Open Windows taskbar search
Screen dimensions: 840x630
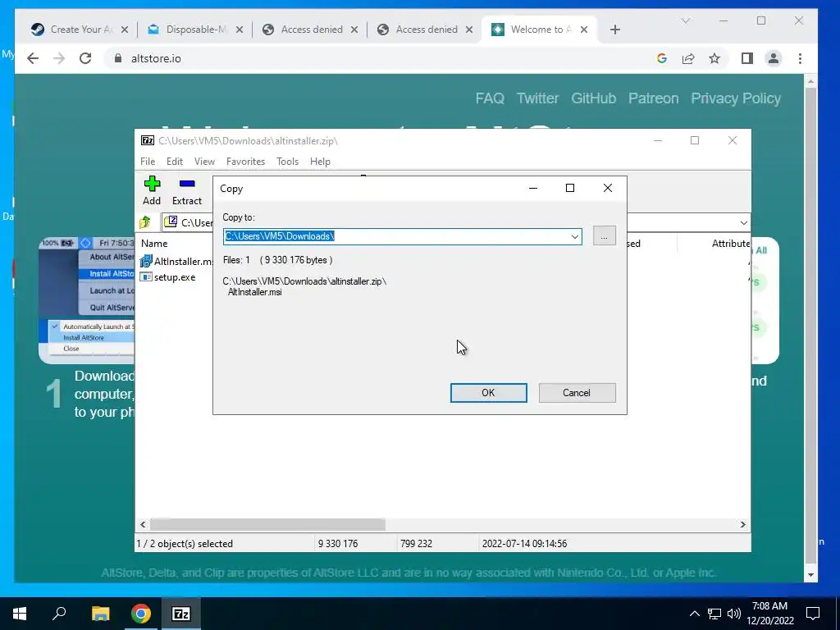tap(59, 614)
